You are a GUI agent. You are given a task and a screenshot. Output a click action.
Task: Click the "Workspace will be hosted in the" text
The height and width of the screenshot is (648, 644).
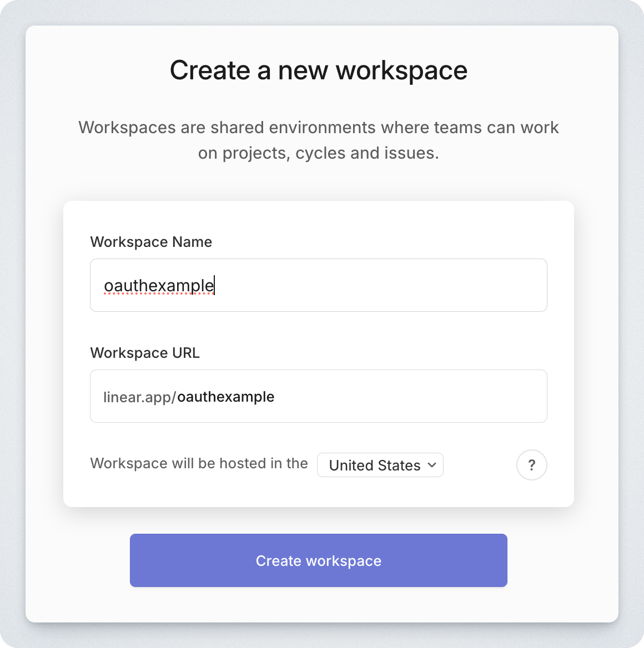point(199,463)
